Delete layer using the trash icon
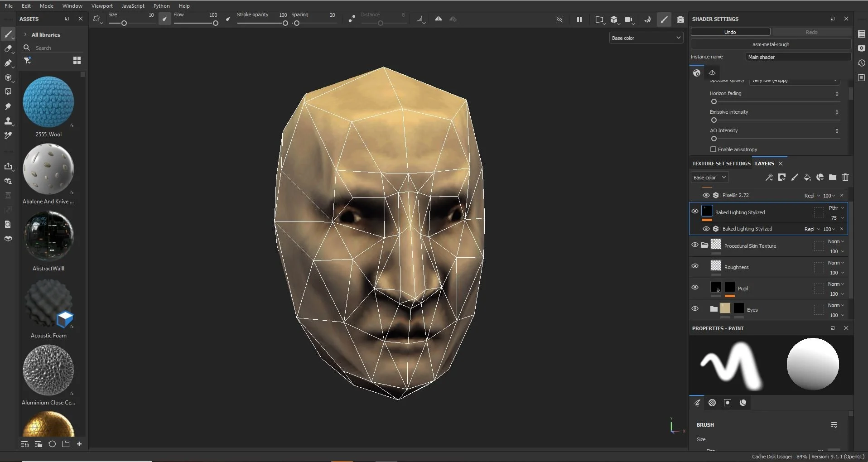This screenshot has width=868, height=462. click(x=845, y=178)
